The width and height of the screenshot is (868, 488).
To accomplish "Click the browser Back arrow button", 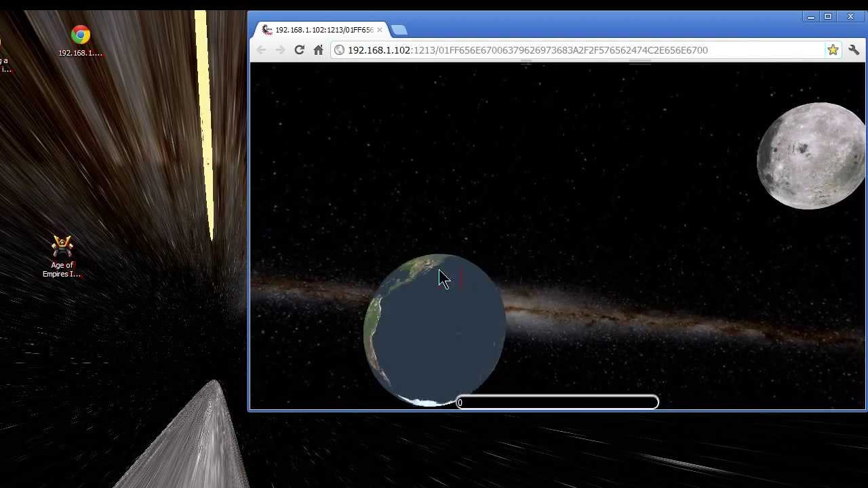I will tap(261, 49).
